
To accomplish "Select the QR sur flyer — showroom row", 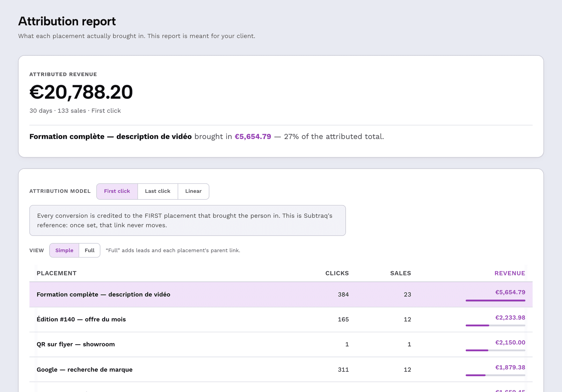I will (x=281, y=345).
